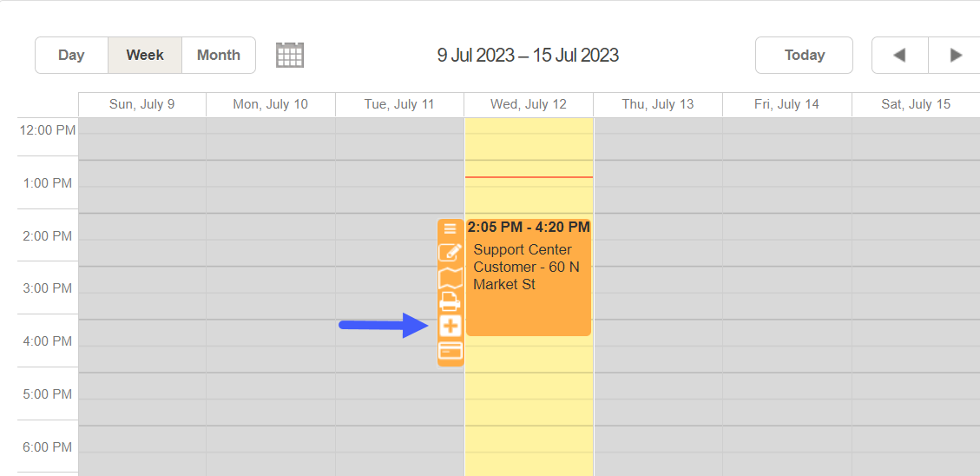Click the 5:00 PM slot on Wednesday

[529, 386]
